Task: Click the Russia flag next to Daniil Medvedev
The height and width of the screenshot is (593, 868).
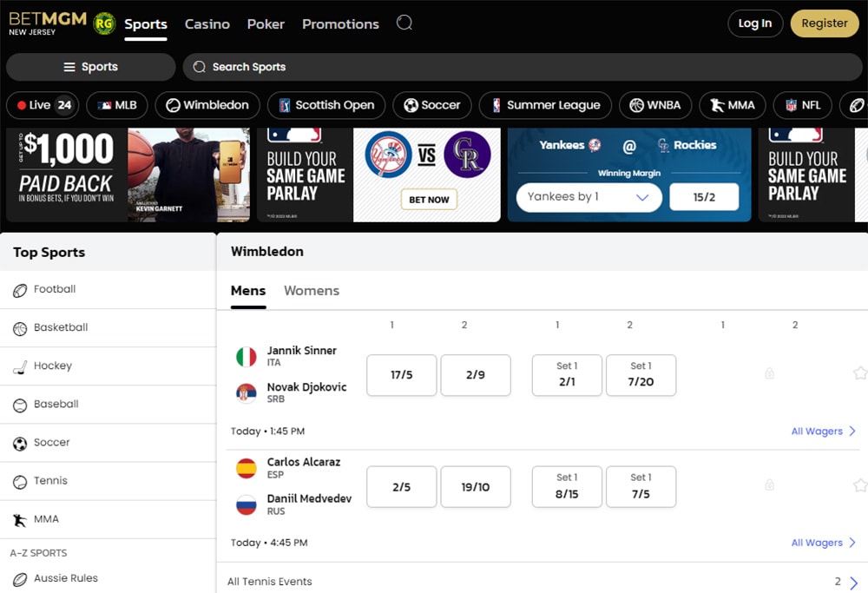Action: pos(247,505)
